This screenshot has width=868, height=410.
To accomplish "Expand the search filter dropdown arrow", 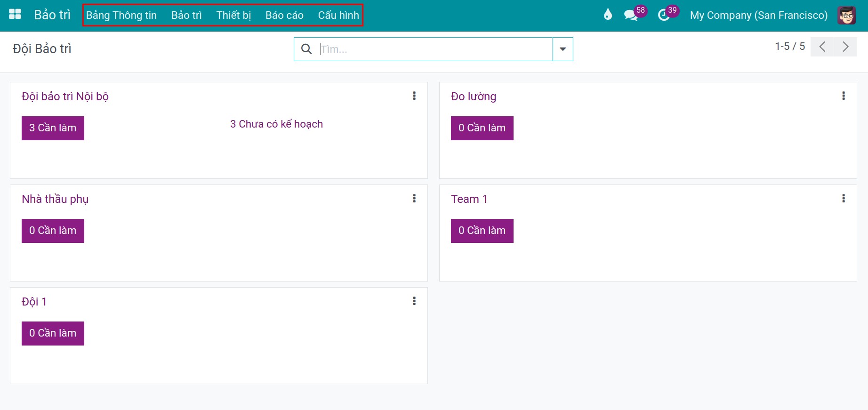I will point(563,49).
